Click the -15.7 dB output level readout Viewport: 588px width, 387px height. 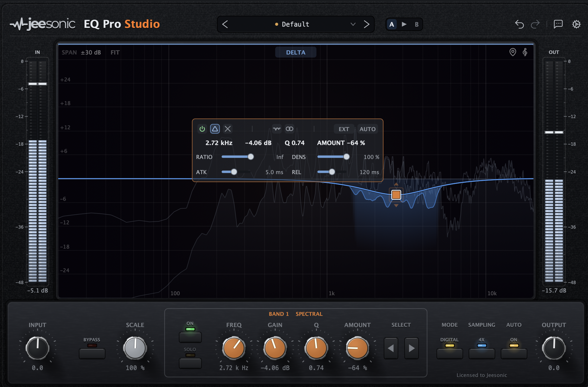click(554, 290)
